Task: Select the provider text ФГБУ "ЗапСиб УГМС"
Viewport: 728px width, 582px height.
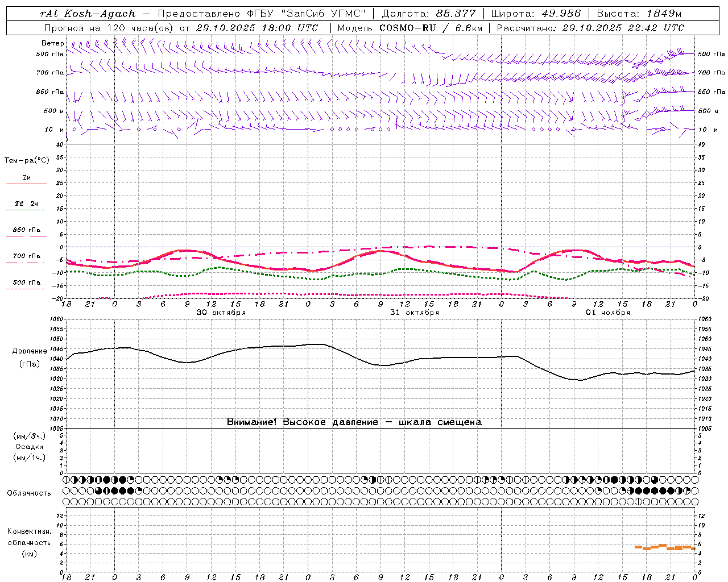Action: pos(308,14)
